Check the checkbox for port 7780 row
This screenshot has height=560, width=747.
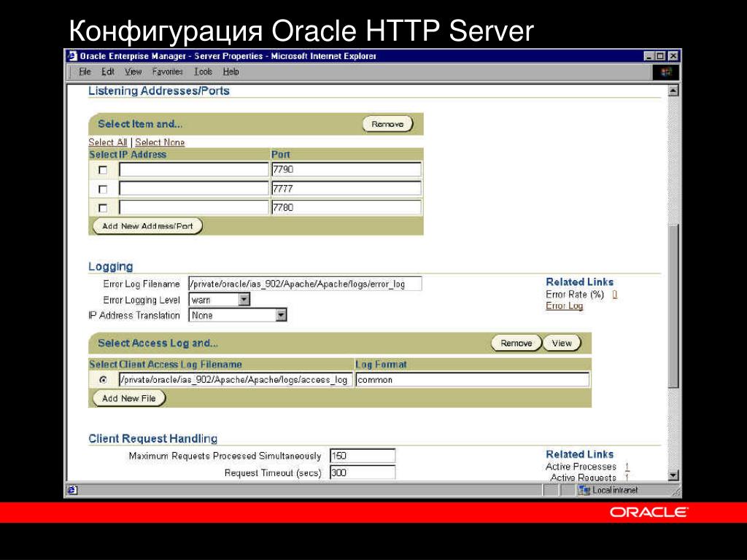coord(102,208)
